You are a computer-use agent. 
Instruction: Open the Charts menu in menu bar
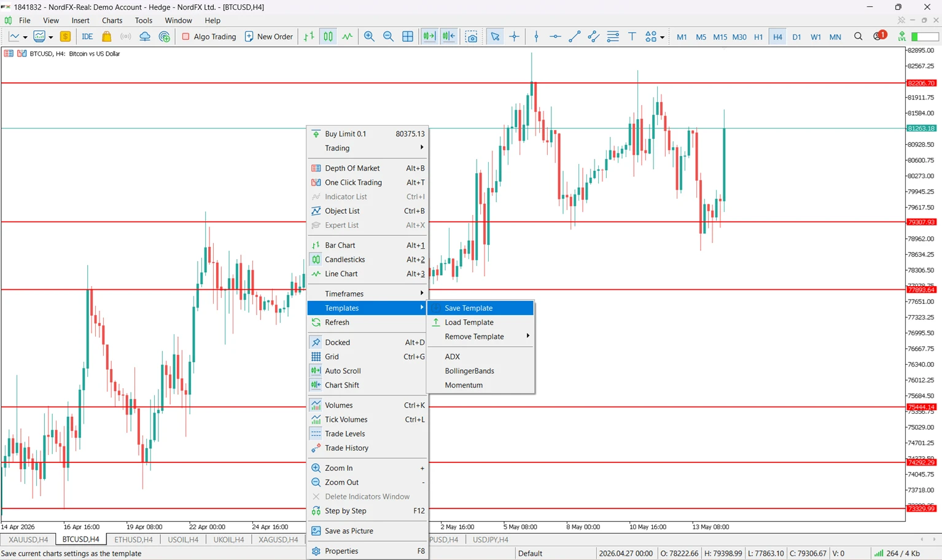[x=112, y=20]
